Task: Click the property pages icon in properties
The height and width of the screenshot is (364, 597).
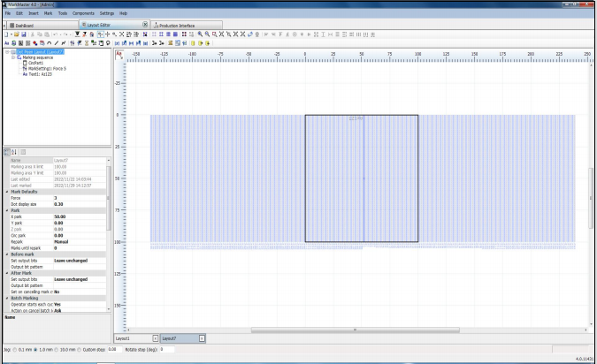Action: coord(23,152)
